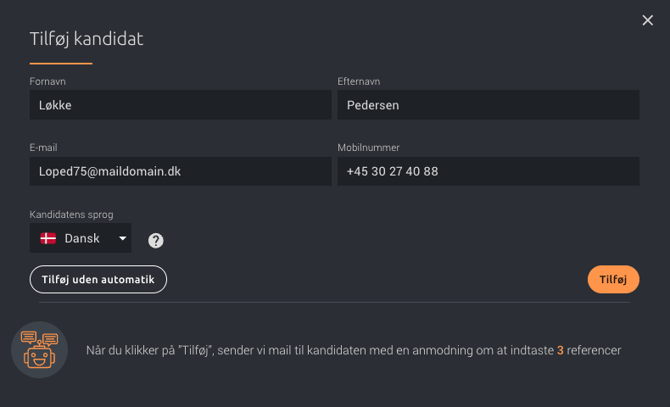Click the robot chat assistant icon

[x=39, y=350]
